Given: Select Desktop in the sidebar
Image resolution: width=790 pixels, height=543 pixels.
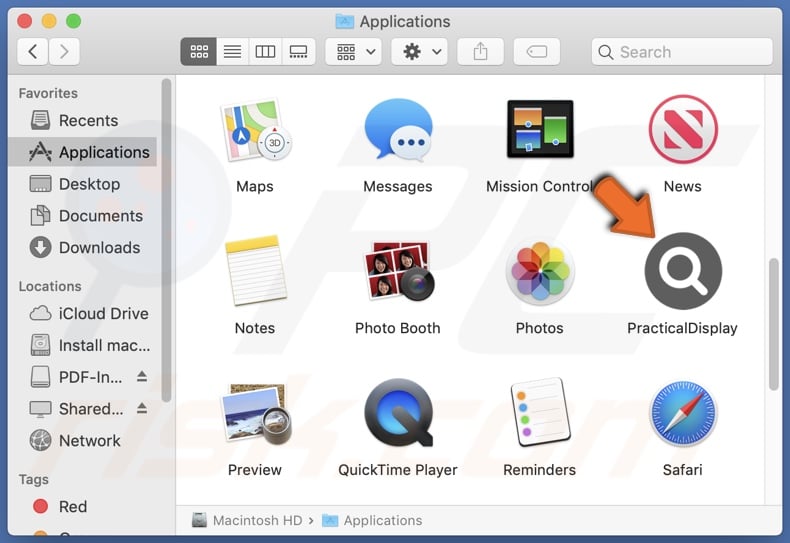Looking at the screenshot, I should pyautogui.click(x=83, y=184).
